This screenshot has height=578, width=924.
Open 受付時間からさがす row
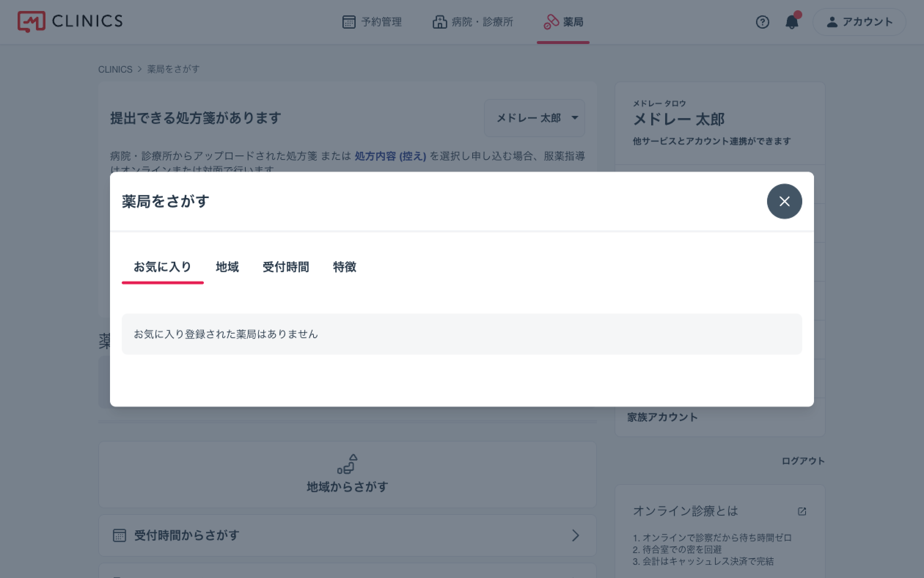click(x=347, y=535)
